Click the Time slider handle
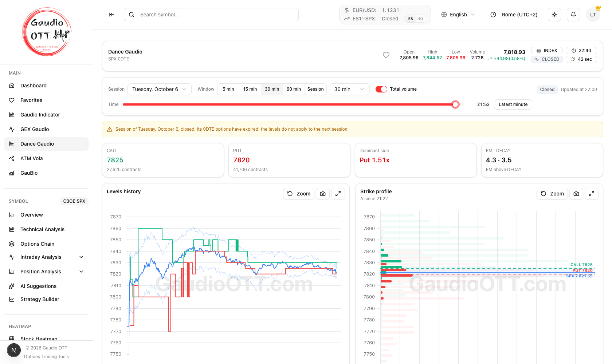612x364 pixels. coord(455,104)
